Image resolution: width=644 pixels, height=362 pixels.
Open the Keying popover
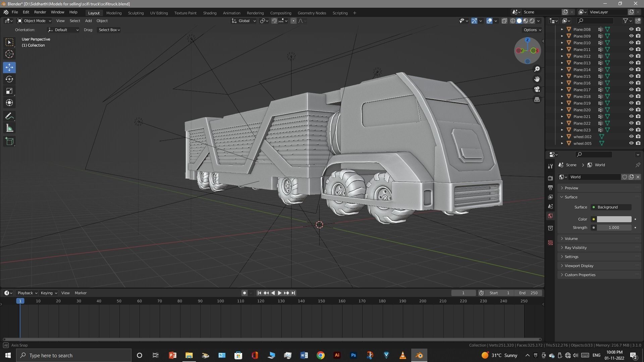pos(49,293)
